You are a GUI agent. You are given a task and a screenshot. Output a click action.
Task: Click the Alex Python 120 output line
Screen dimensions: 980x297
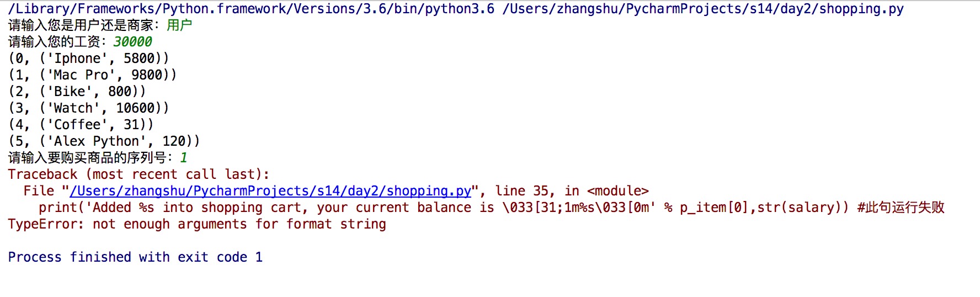(104, 141)
